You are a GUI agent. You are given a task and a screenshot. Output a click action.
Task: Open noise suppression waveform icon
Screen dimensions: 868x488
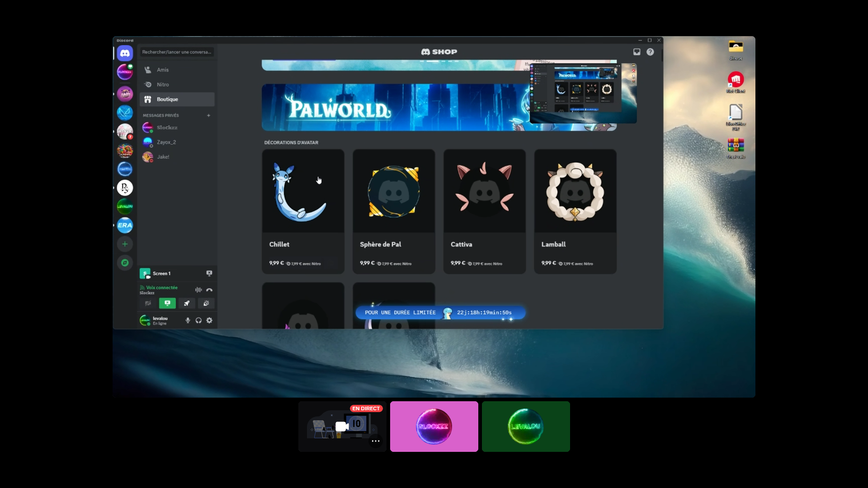tap(198, 290)
